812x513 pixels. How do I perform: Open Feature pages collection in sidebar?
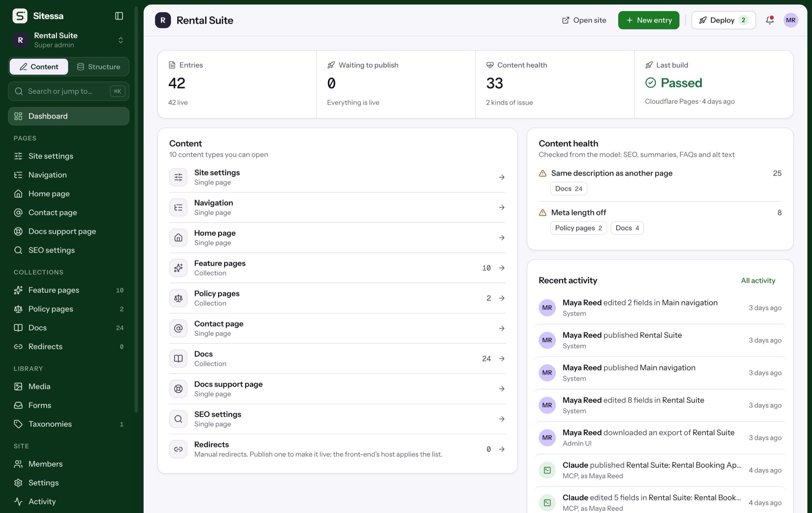[x=69, y=290]
